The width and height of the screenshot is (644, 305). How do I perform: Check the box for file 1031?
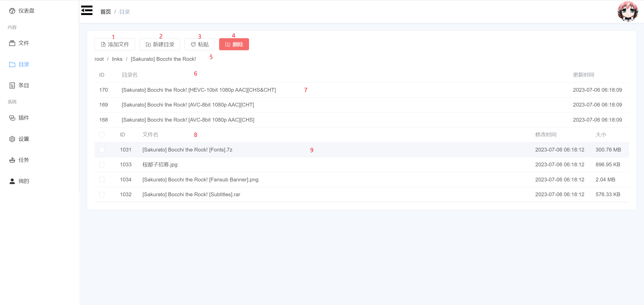[x=102, y=150]
